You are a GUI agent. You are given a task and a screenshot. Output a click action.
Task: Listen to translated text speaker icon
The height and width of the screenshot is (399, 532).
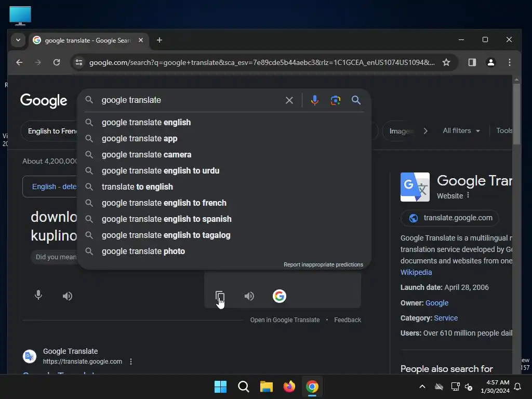pos(249,296)
